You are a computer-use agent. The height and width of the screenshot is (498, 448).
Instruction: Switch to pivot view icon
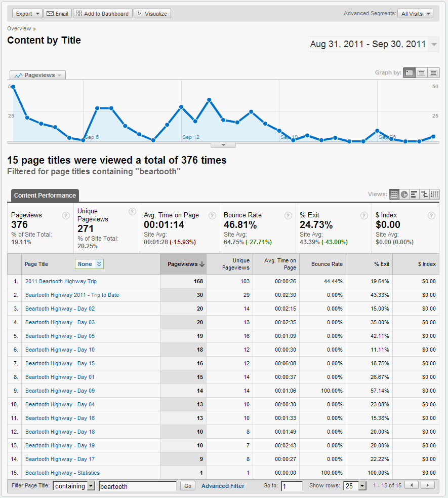click(434, 194)
